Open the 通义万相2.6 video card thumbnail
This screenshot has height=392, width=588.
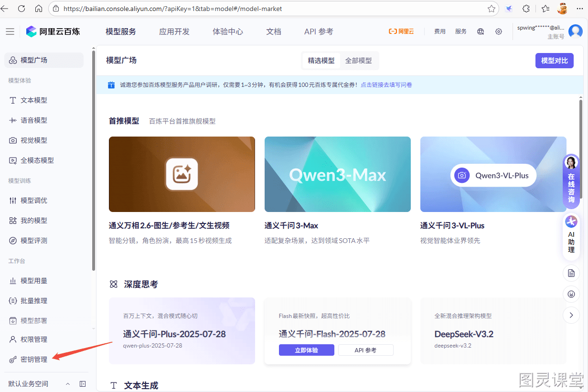[x=182, y=174]
